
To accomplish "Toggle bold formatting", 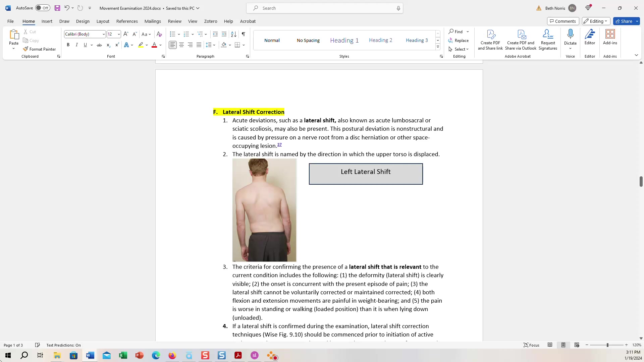I will [x=68, y=45].
